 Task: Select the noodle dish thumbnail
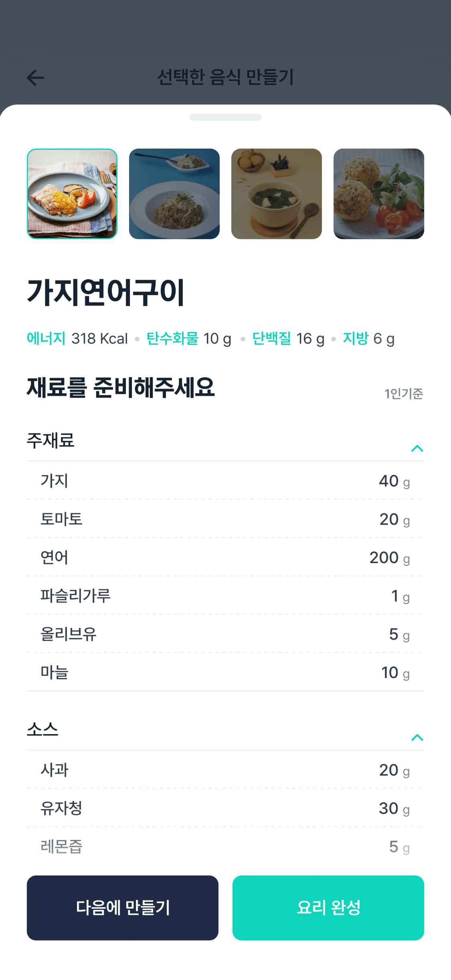click(x=174, y=194)
